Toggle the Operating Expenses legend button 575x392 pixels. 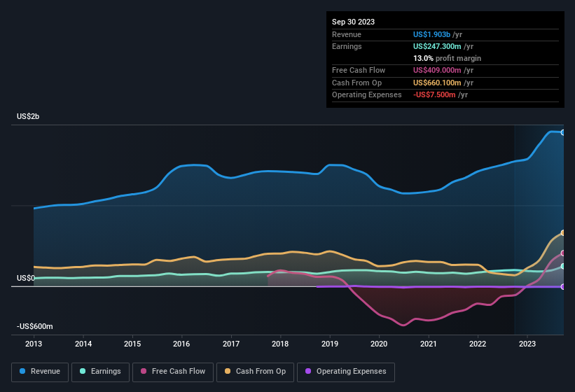(345, 372)
